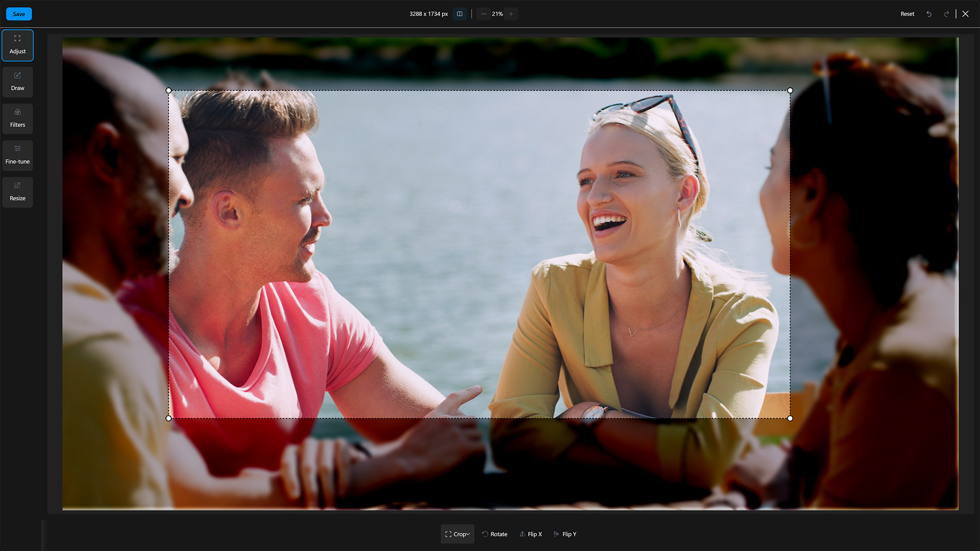Image resolution: width=980 pixels, height=551 pixels.
Task: Rotate the image
Action: pos(495,534)
